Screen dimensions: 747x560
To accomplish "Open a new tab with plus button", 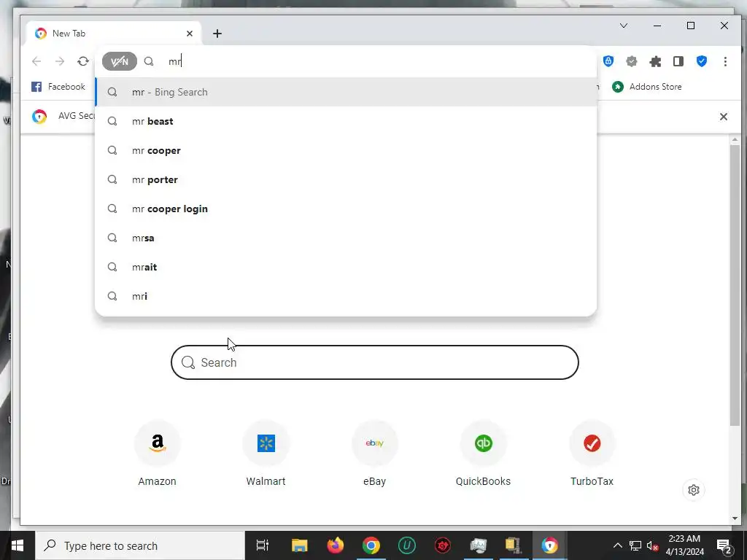I will click(217, 34).
